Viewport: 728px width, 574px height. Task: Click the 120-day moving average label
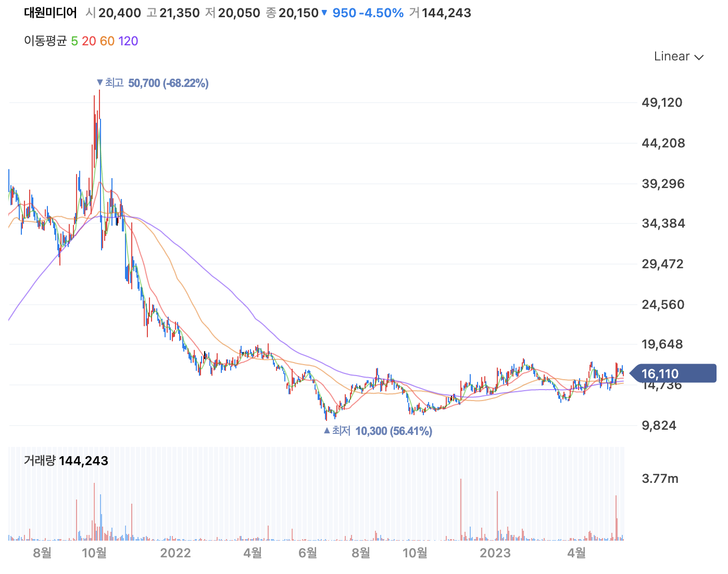pos(128,41)
